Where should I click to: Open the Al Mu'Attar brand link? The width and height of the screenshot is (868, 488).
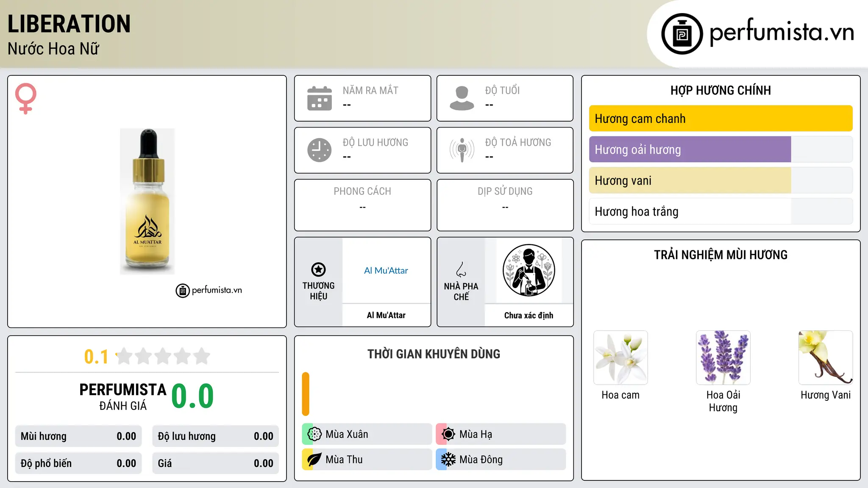pos(386,270)
